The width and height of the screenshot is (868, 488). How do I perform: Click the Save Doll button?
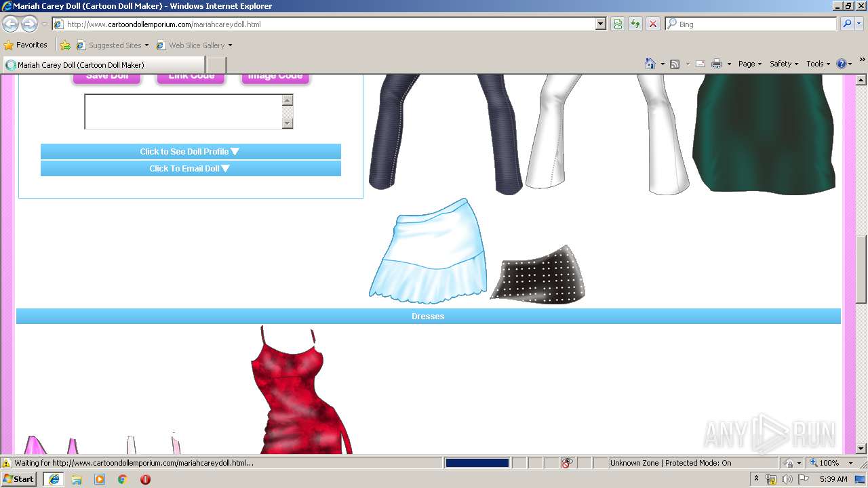(x=107, y=78)
